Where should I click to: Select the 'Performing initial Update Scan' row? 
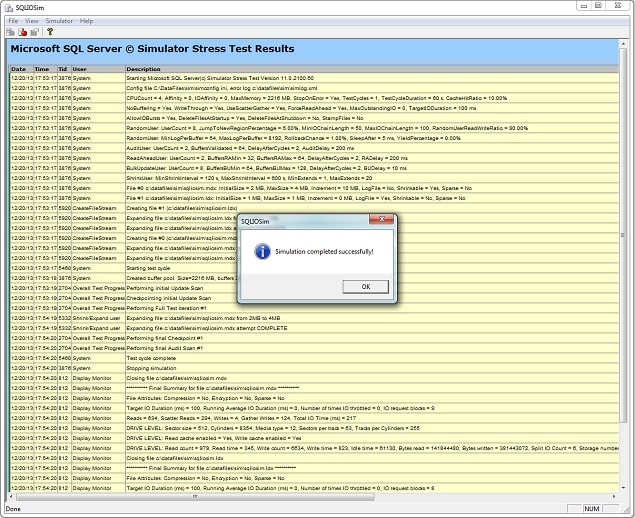point(314,288)
